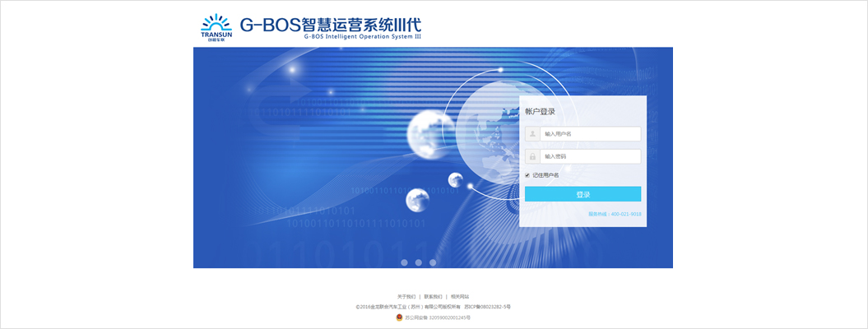Open the 关于我们 footer link
868x329 pixels.
pyautogui.click(x=406, y=296)
